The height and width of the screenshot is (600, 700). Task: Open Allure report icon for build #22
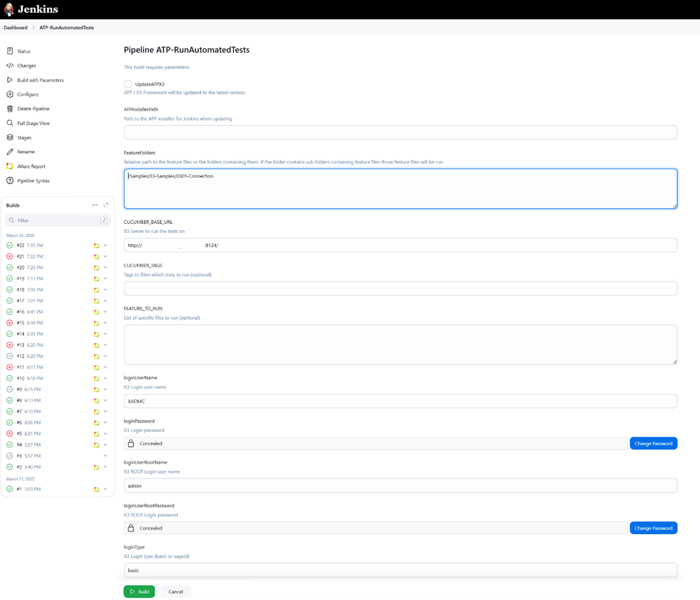coord(97,246)
